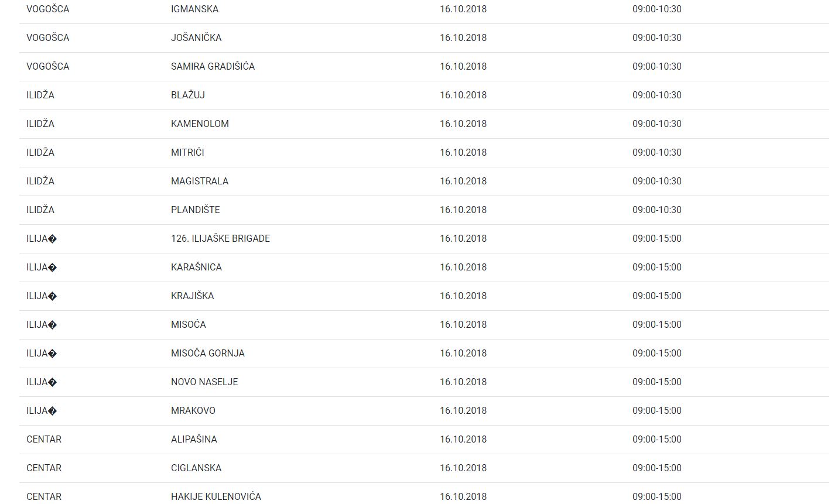The height and width of the screenshot is (504, 831).
Task: Select the HAKIJE KULENOVIĆA street name
Action: [216, 497]
